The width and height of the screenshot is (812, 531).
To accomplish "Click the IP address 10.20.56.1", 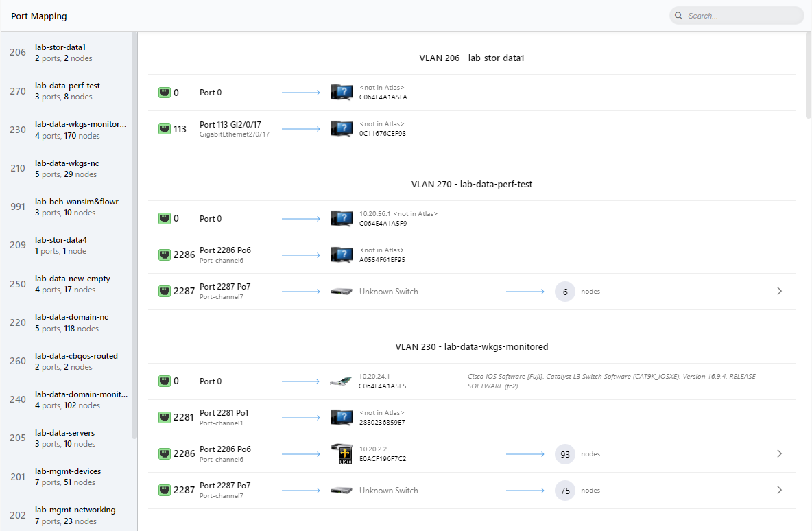I will click(x=375, y=213).
